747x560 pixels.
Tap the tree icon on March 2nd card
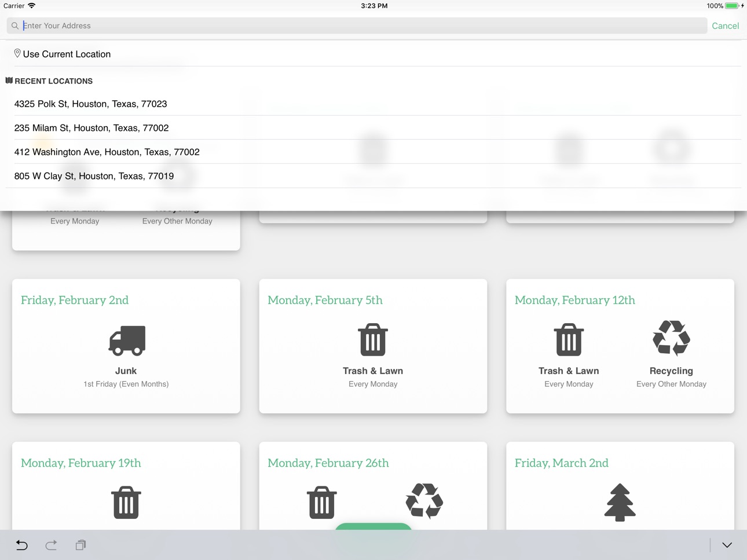(x=620, y=502)
